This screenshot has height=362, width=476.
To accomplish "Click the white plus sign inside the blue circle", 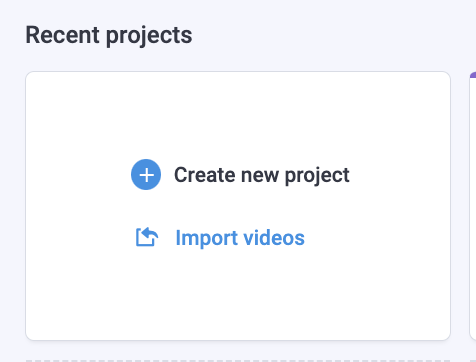I will pos(146,175).
